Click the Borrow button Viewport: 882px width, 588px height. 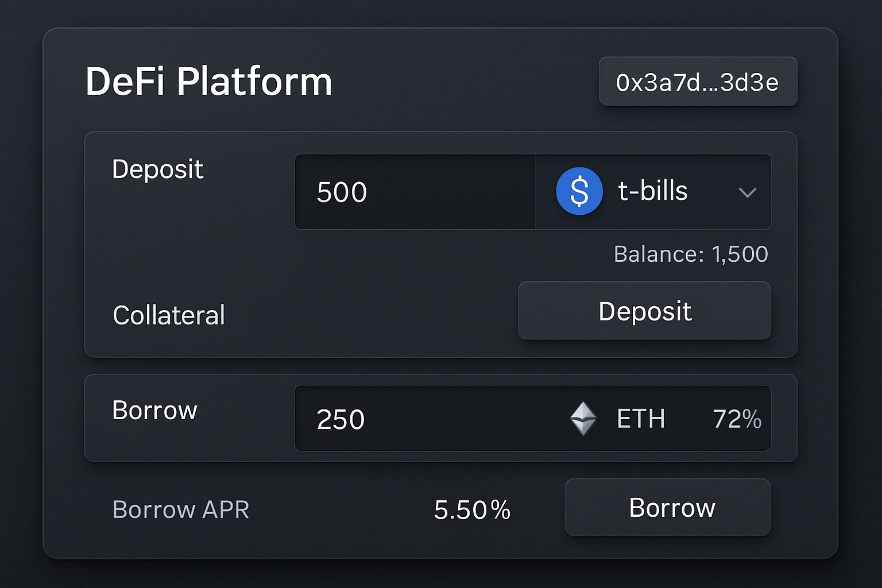668,507
